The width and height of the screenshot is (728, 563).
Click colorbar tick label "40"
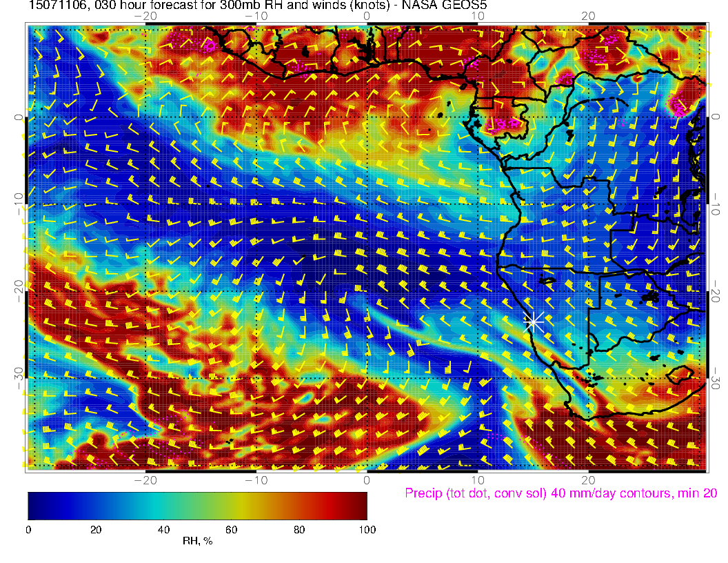(163, 529)
